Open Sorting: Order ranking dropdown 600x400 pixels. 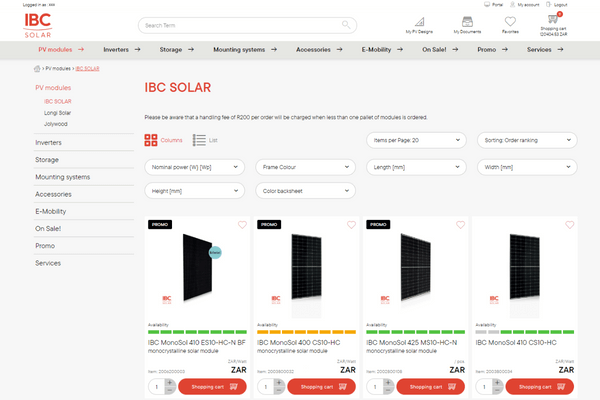coord(527,140)
